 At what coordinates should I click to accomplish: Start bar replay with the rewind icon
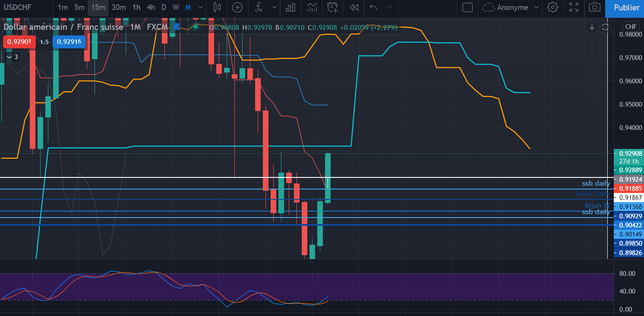click(354, 7)
